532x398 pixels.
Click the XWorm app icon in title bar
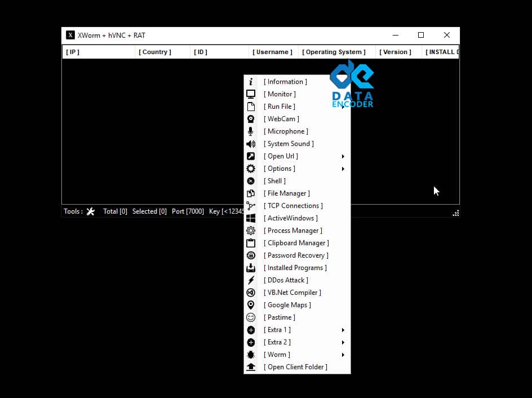[x=70, y=36]
